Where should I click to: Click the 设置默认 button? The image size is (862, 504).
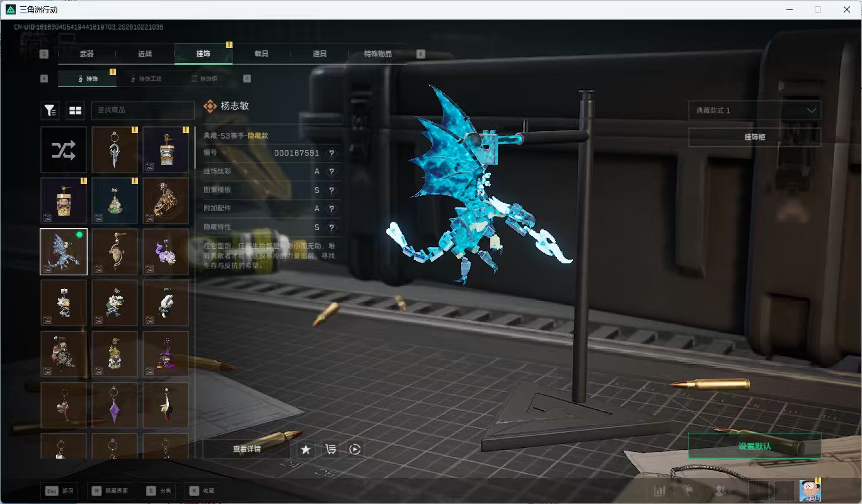coord(754,446)
